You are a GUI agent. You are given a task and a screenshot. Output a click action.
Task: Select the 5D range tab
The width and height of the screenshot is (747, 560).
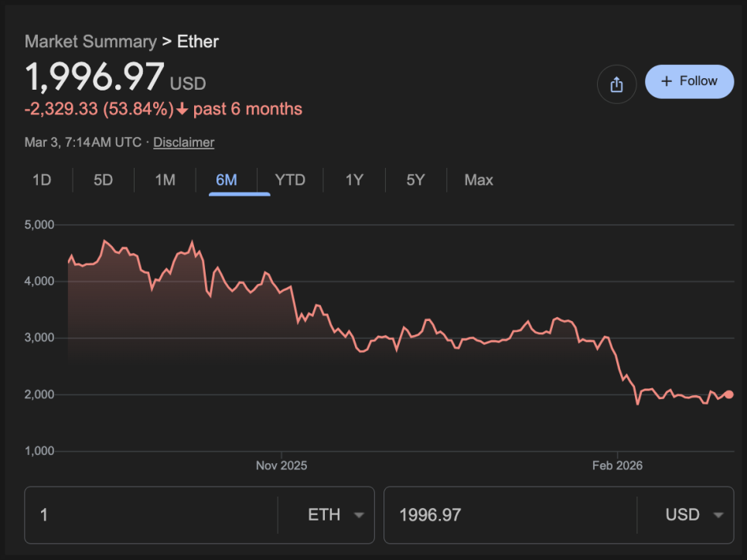[103, 180]
